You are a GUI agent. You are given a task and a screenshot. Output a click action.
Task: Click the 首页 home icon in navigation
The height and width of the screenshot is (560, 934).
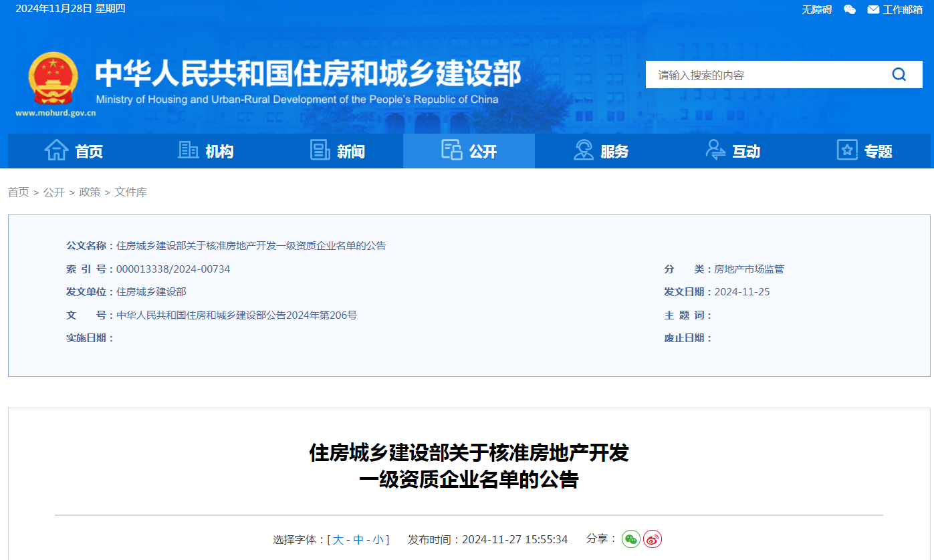coord(57,150)
